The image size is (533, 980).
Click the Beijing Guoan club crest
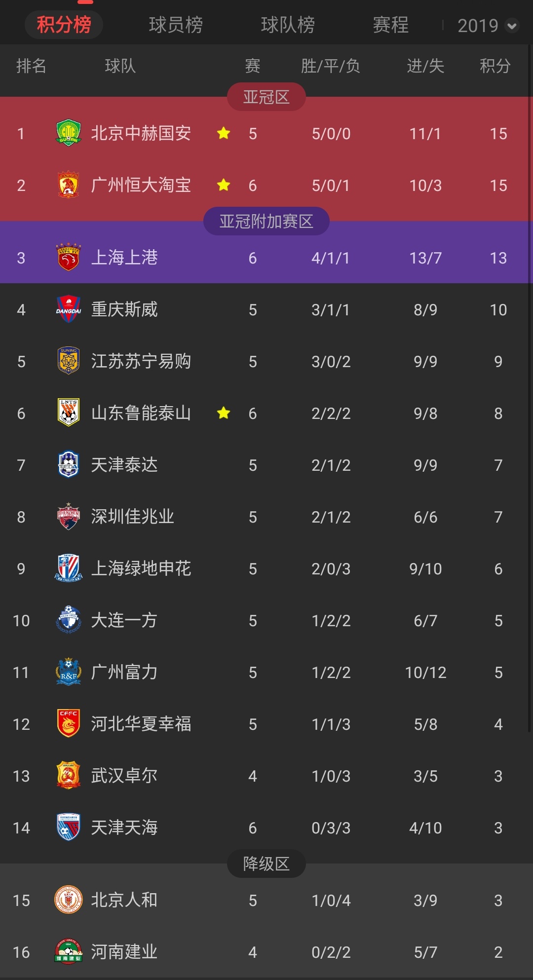coord(68,133)
